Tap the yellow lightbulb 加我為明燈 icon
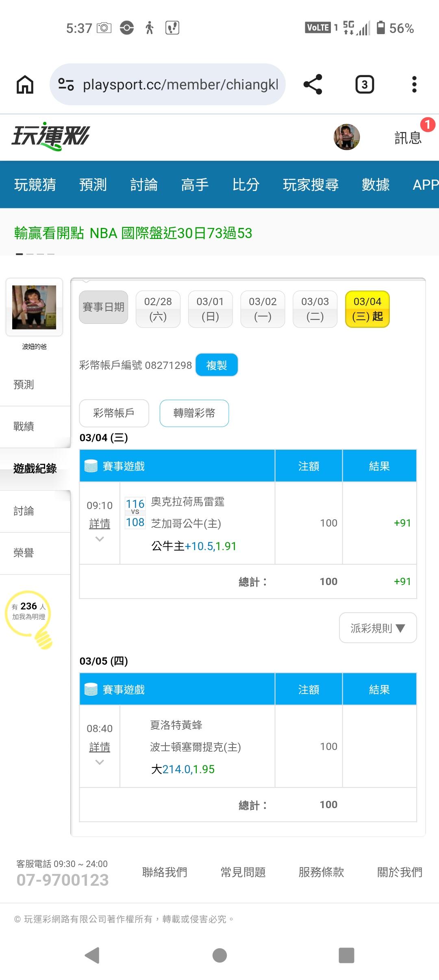This screenshot has width=439, height=980. 30,617
